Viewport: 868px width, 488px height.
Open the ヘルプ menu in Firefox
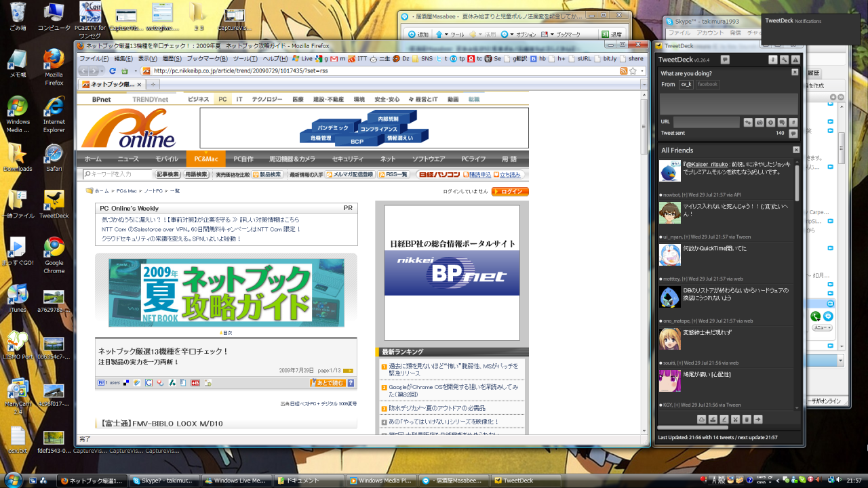click(x=275, y=58)
